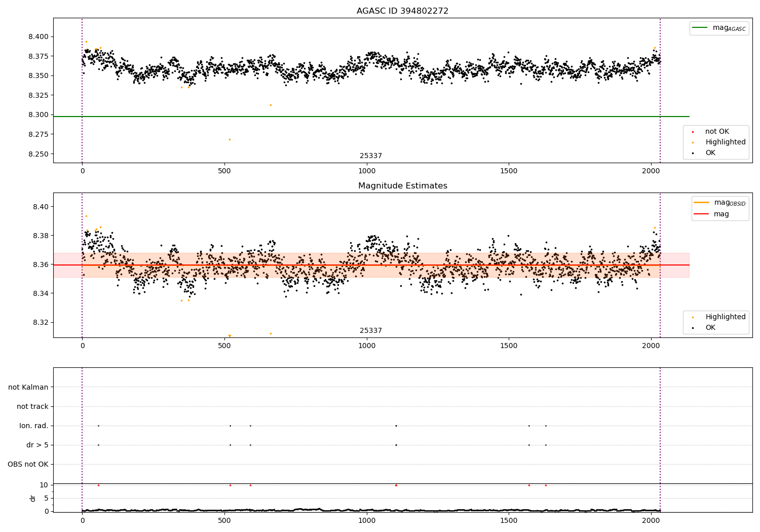The width and height of the screenshot is (760, 532).
Task: Select the mag OBSID legend entry
Action: 719,203
